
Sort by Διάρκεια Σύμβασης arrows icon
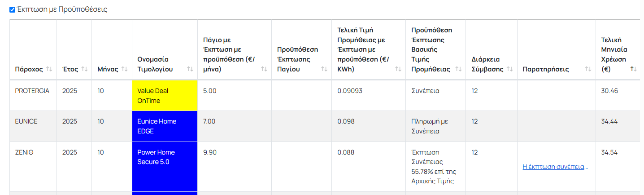click(509, 69)
